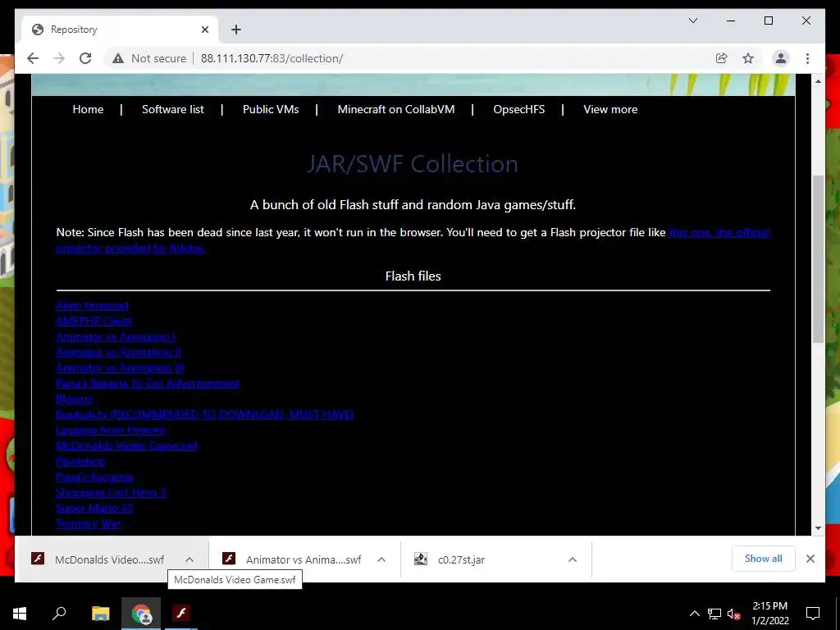
Task: Open the Alien Hominid link
Action: [92, 305]
